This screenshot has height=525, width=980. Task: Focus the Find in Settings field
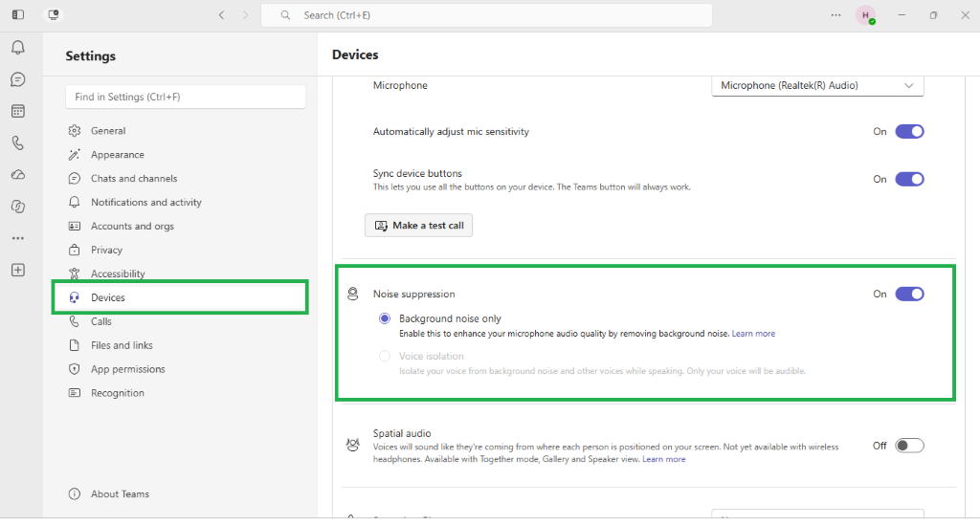coord(186,97)
